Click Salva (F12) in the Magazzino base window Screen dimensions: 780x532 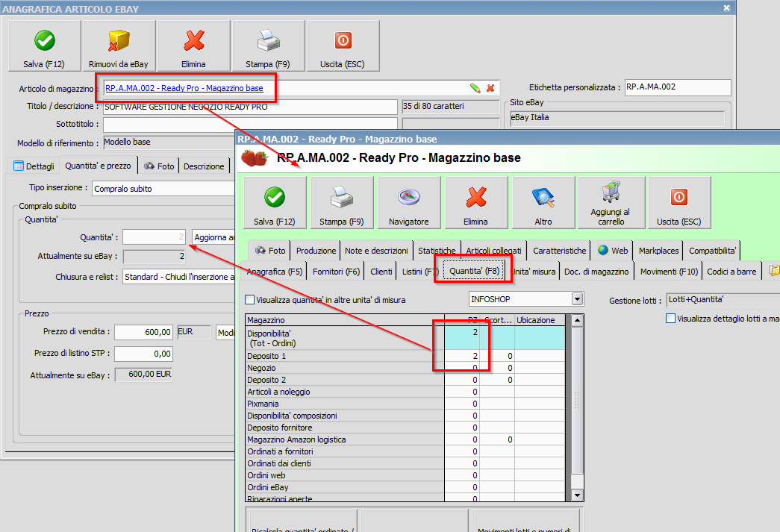[x=275, y=202]
